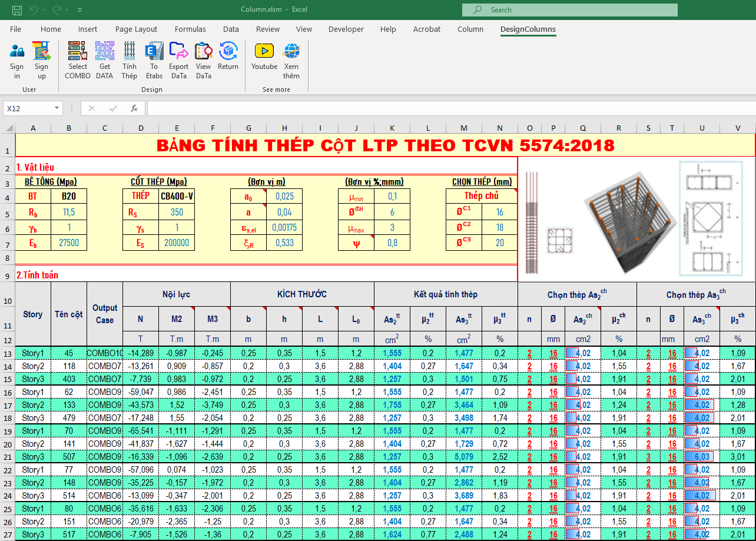Expand the Undo history dropdown arrow
Image resolution: width=756 pixels, height=541 pixels.
pos(43,9)
